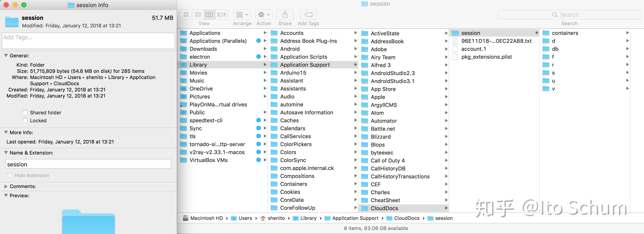Open the Downloads folder in first column

click(x=203, y=49)
